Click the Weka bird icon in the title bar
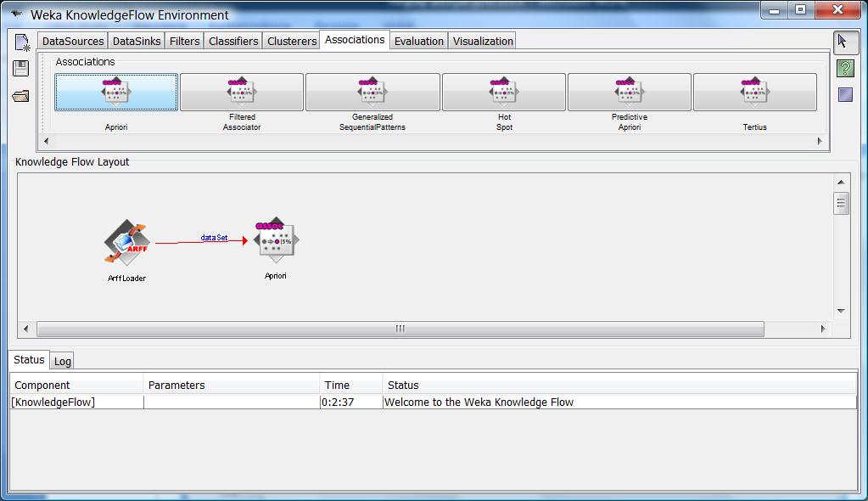 coord(17,14)
